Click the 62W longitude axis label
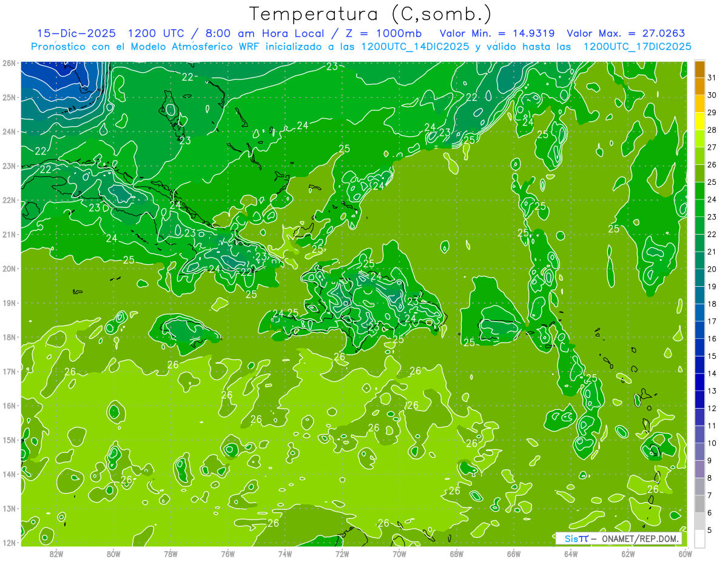The width and height of the screenshot is (728, 562). click(628, 554)
